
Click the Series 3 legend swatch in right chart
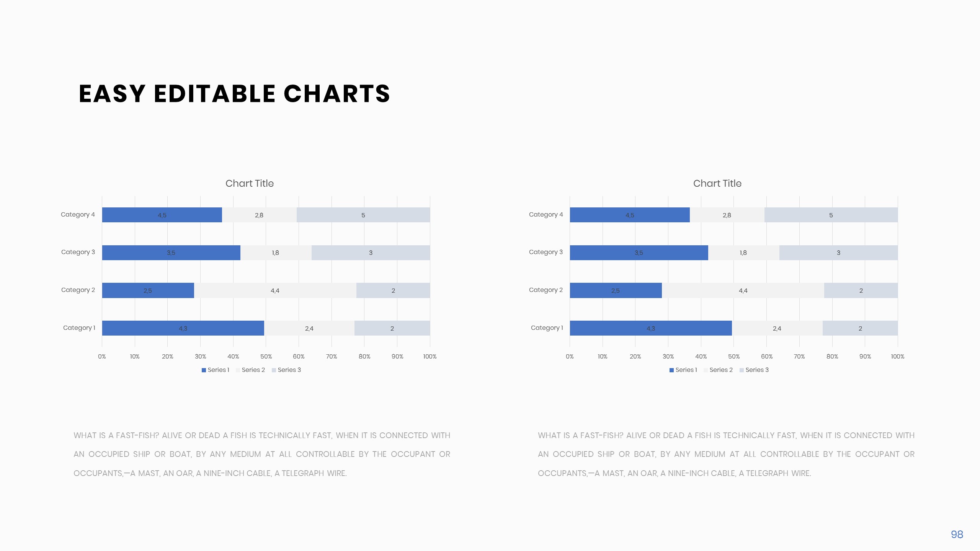[742, 370]
